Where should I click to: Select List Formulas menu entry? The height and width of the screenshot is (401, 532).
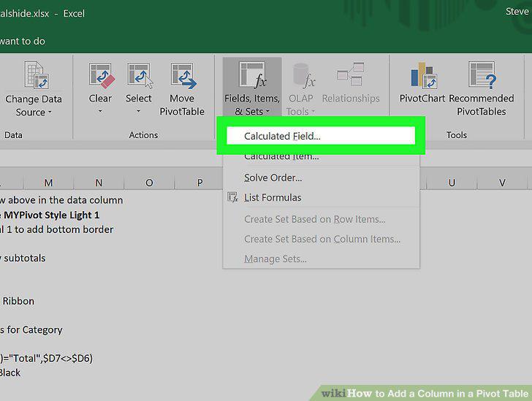pos(321,197)
